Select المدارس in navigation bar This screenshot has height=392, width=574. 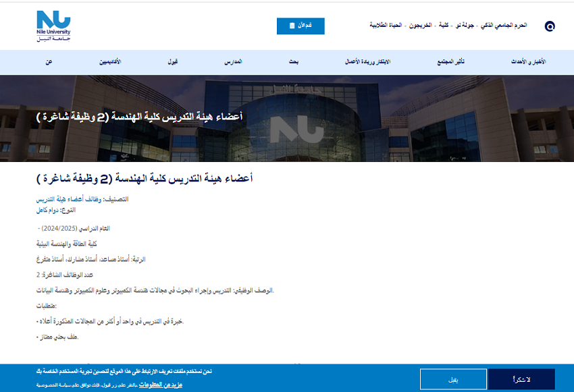tap(234, 62)
